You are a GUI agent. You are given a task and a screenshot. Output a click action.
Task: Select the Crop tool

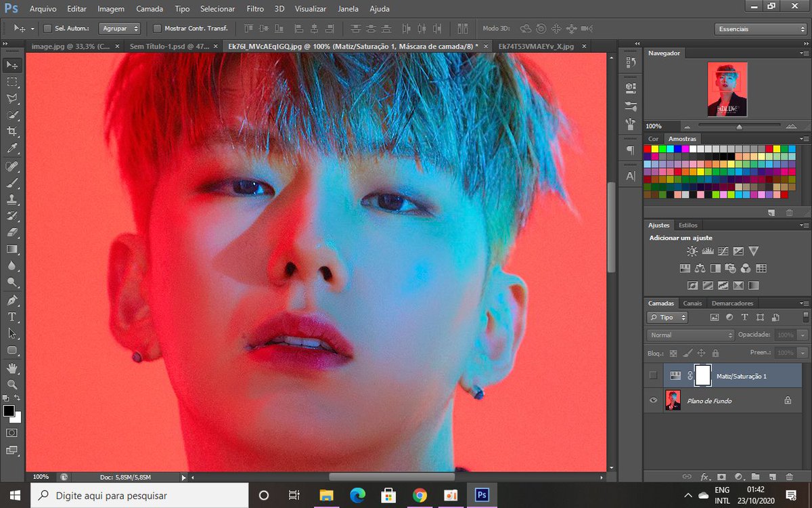click(x=12, y=131)
